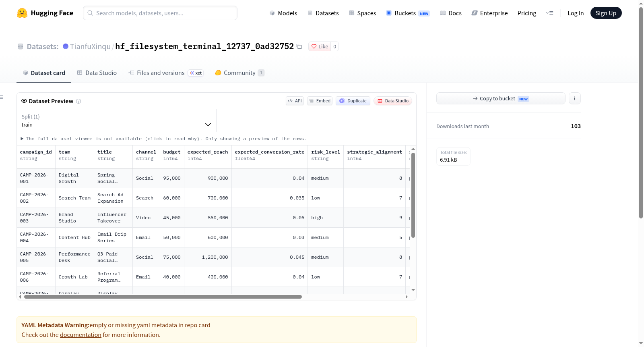
Task: Click the Log In link
Action: pyautogui.click(x=576, y=13)
